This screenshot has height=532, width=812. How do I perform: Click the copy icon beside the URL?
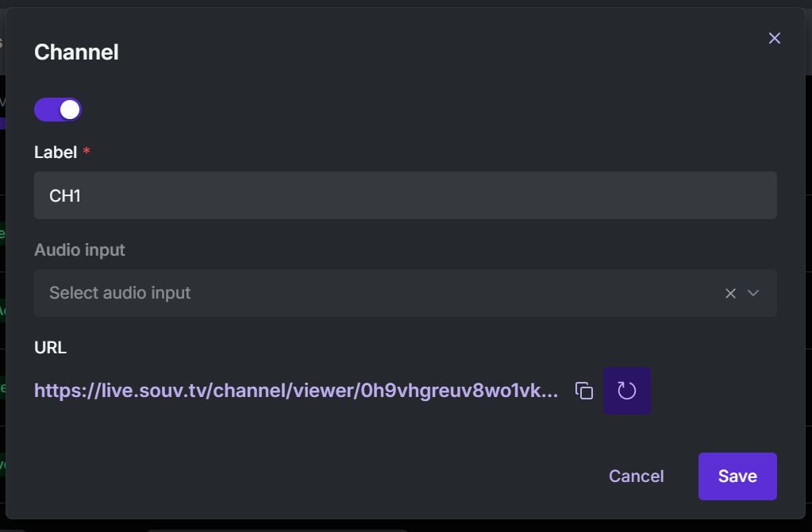[584, 391]
